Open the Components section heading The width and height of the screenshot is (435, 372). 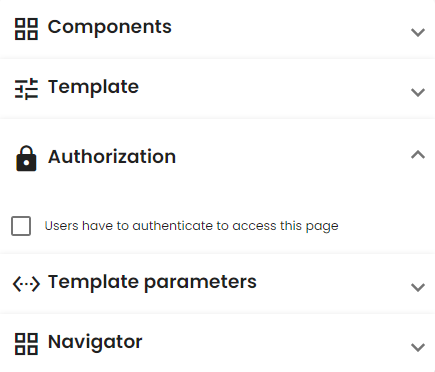(110, 27)
